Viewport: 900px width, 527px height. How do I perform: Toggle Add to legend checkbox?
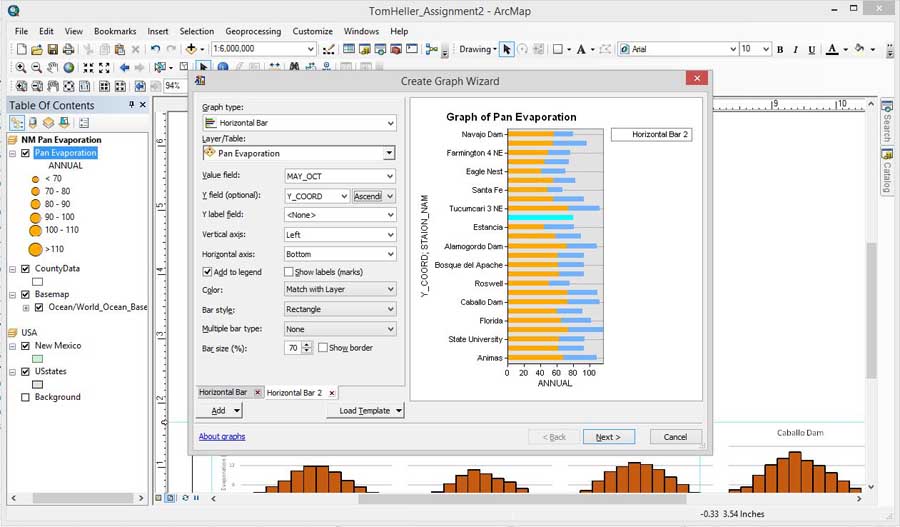207,272
